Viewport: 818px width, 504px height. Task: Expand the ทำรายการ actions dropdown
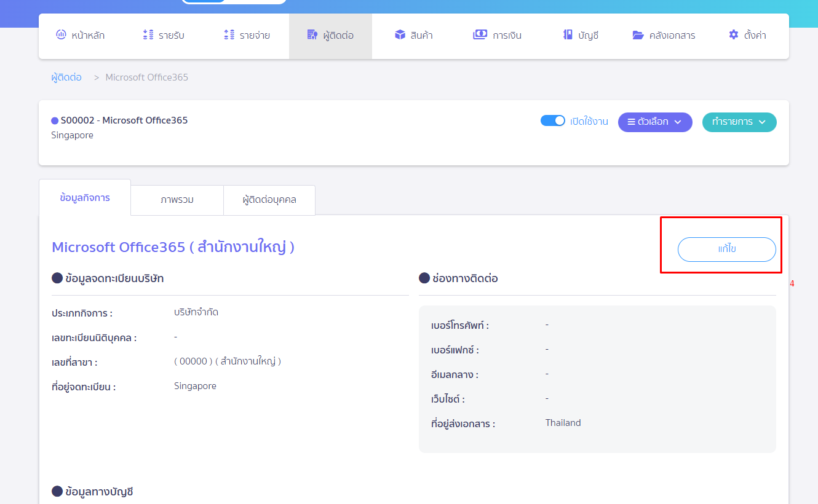[x=739, y=122]
